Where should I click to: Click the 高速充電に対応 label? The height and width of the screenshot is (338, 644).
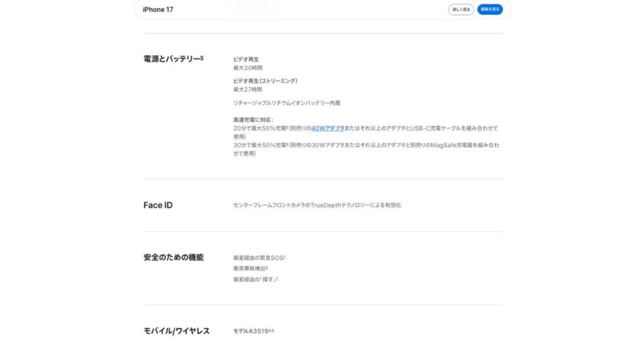click(x=253, y=120)
